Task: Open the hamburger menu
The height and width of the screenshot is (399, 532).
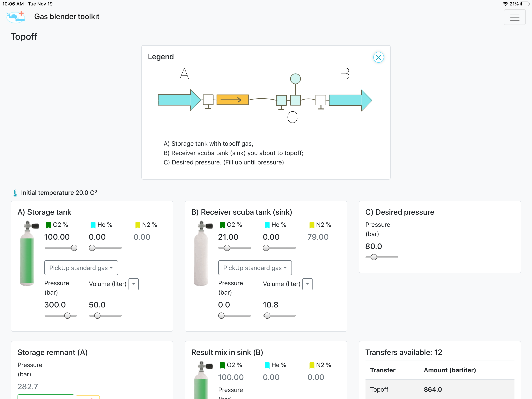Action: pos(514,17)
